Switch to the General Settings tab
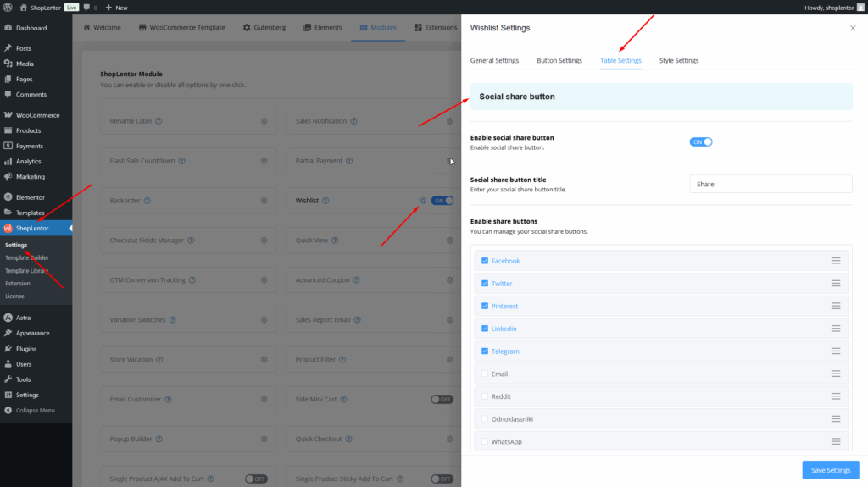The height and width of the screenshot is (487, 868). pos(494,61)
